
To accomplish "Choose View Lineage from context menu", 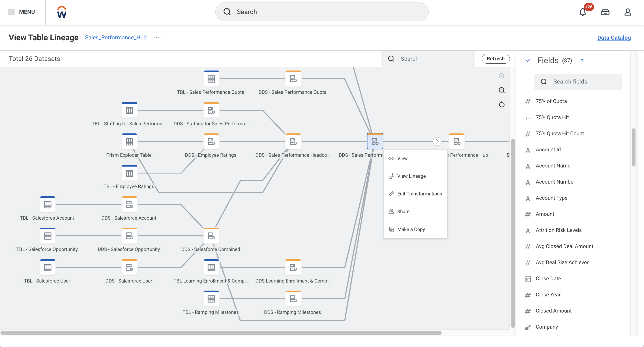I will coord(411,176).
